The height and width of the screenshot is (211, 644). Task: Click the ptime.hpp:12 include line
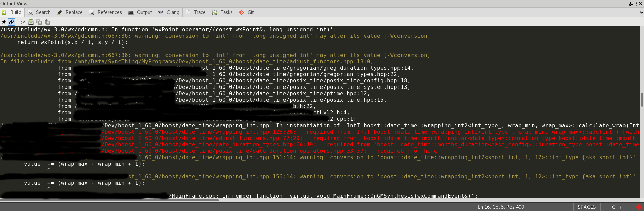(214, 94)
